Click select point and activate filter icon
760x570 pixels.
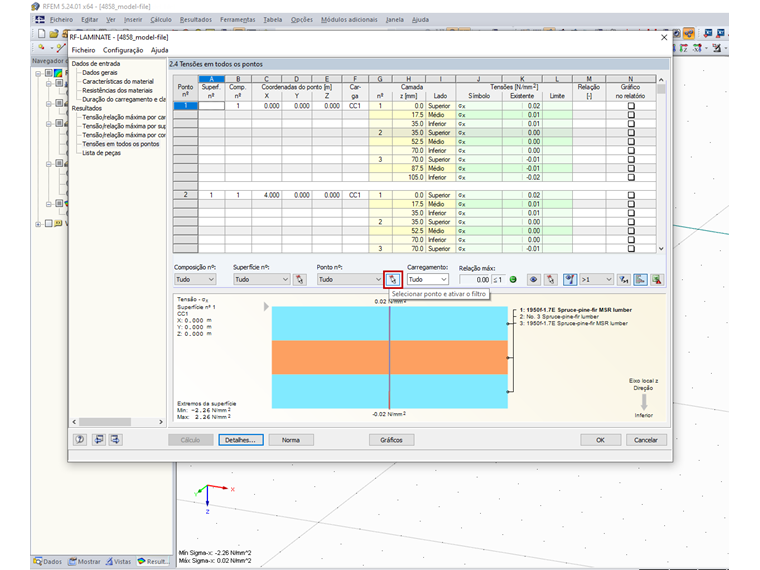tap(393, 280)
